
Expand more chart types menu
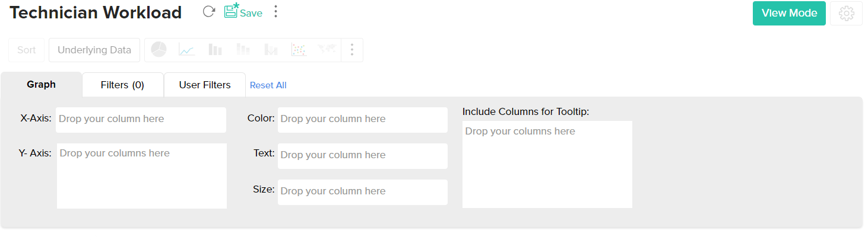click(352, 50)
